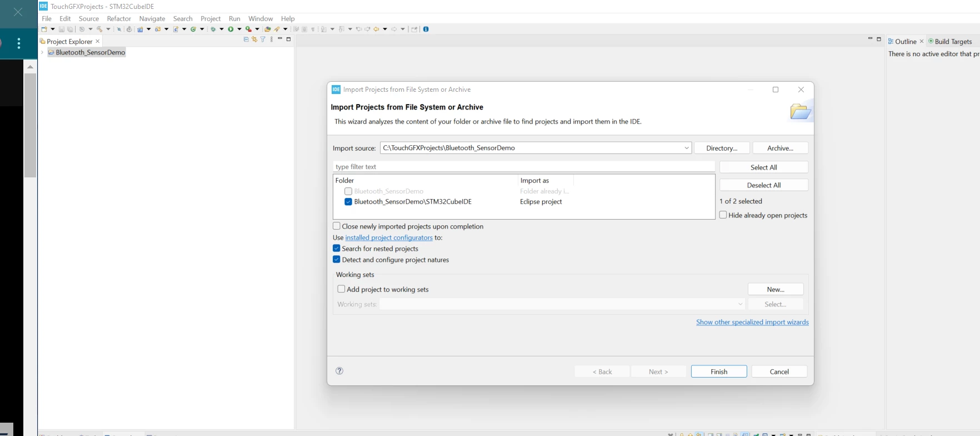Image resolution: width=980 pixels, height=436 pixels.
Task: Click the type filter text field
Action: click(524, 167)
